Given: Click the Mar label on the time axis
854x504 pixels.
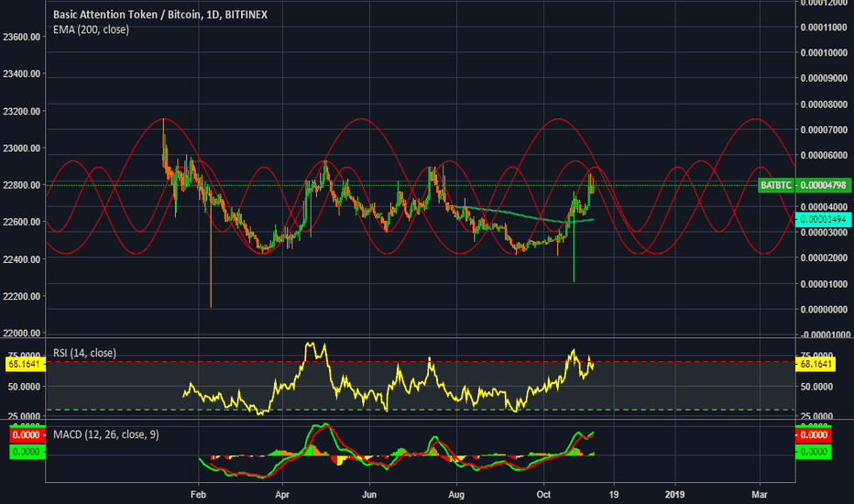Looking at the screenshot, I should click(760, 495).
